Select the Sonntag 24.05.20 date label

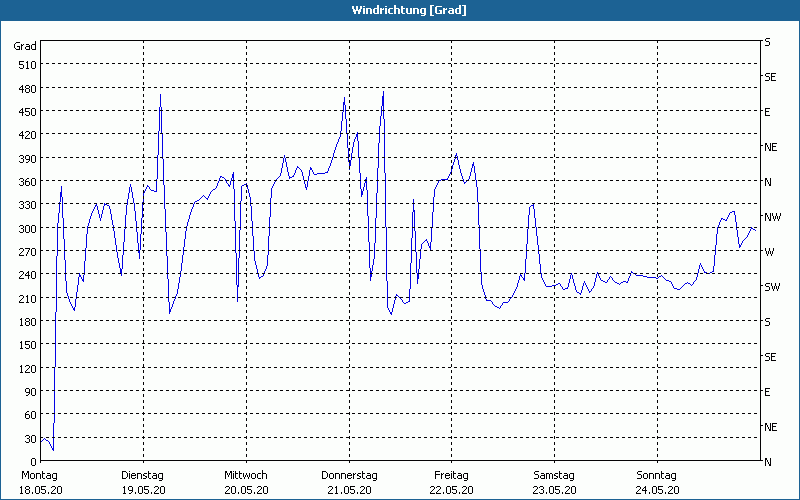click(x=657, y=482)
